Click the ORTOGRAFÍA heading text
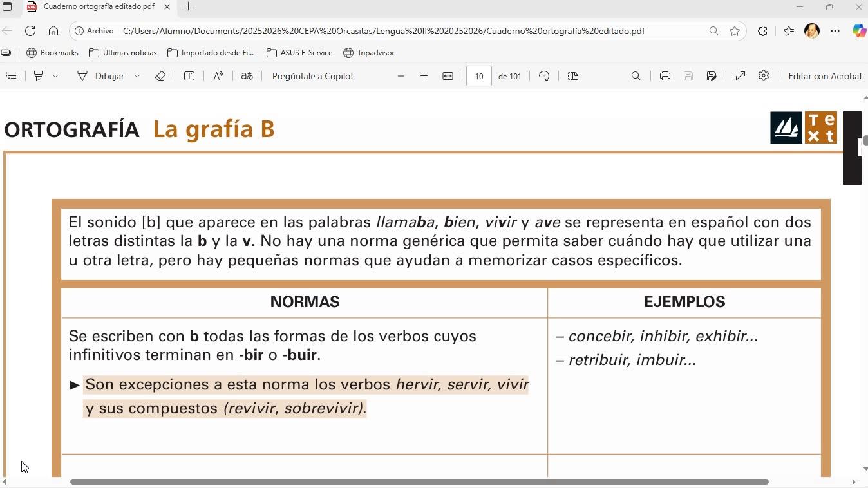Screen dimensions: 868x488 [71, 129]
